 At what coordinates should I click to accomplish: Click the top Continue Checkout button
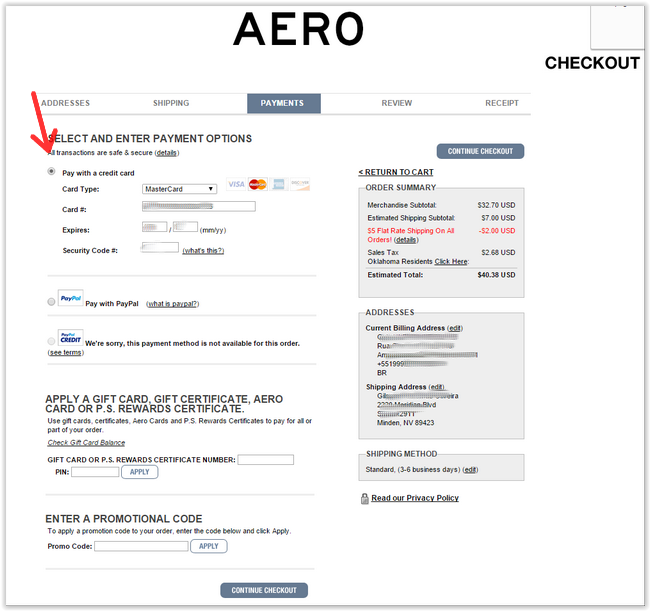pyautogui.click(x=480, y=151)
